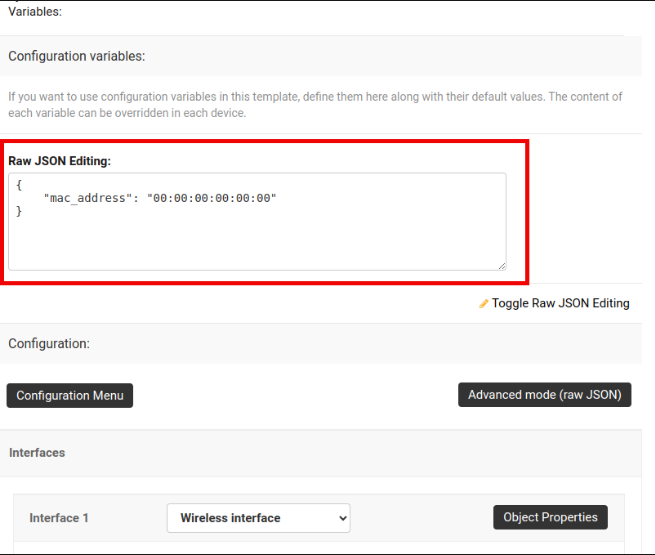Screen dimensions: 655x555
Task: Select the Interface 1 label
Action: (x=59, y=518)
